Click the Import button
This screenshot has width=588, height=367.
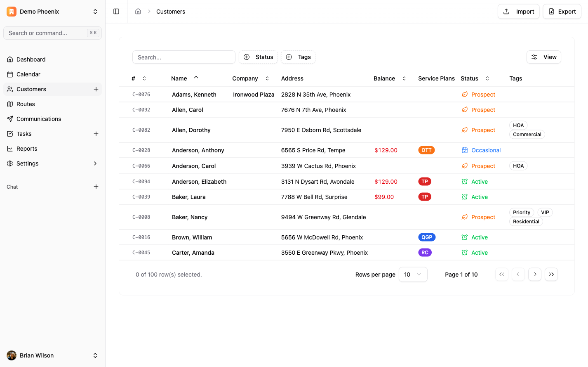[x=518, y=12]
